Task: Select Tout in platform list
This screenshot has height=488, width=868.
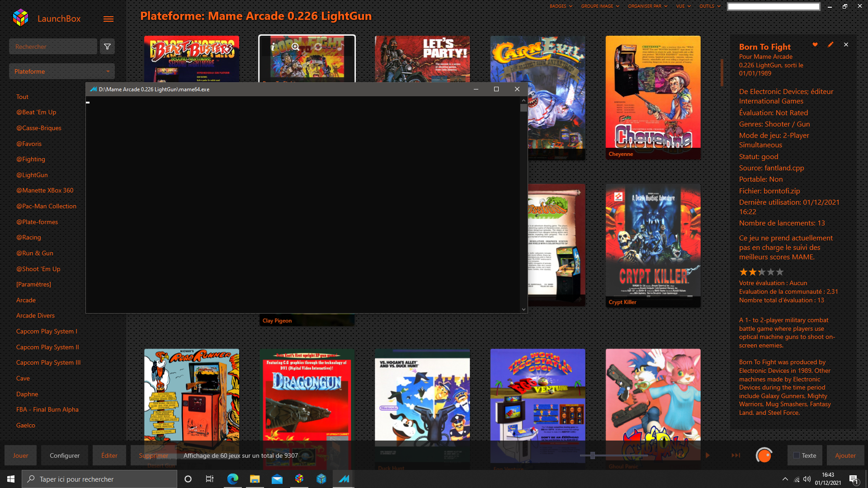Action: pyautogui.click(x=22, y=97)
